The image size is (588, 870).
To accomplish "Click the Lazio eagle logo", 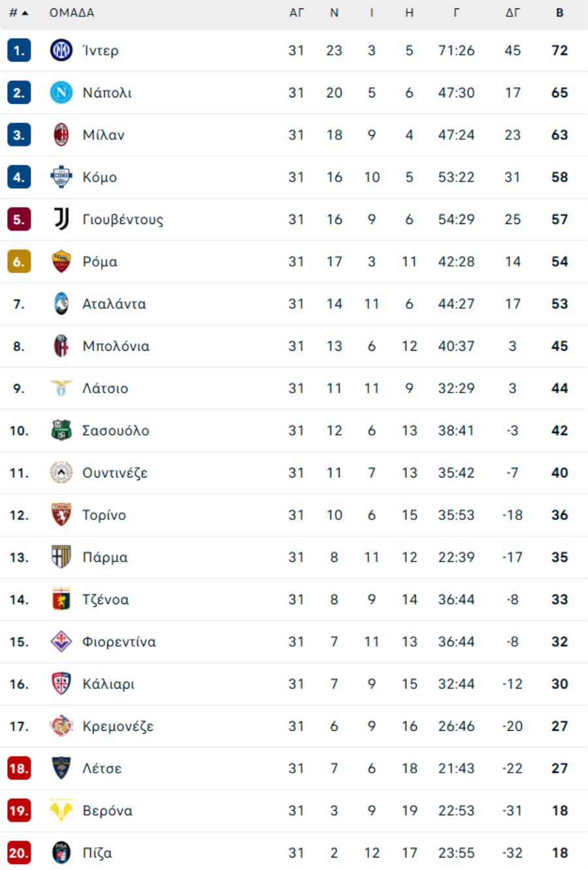I will click(61, 388).
